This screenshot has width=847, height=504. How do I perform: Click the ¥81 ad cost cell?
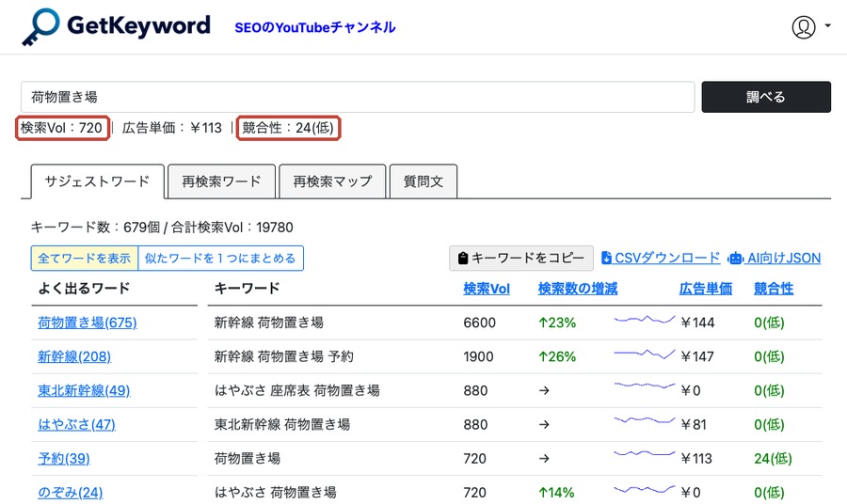tap(694, 425)
